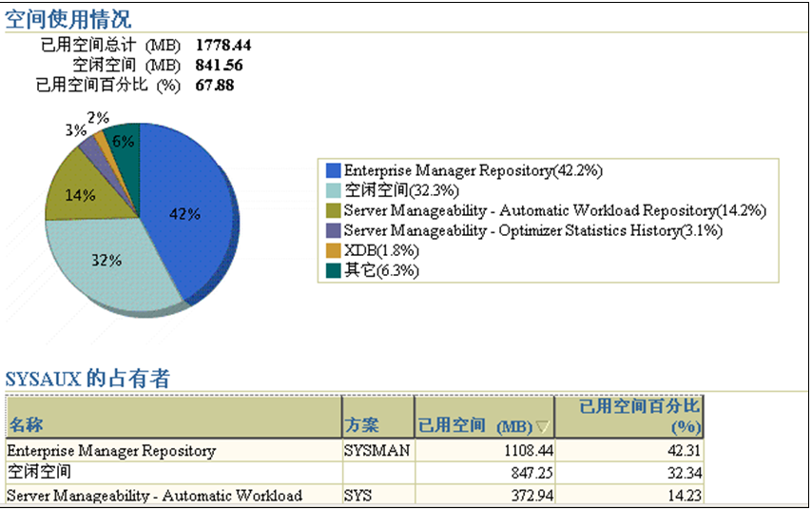The image size is (812, 510).
Task: Click the SYSAUX 的占有者 section heading
Action: click(x=87, y=379)
